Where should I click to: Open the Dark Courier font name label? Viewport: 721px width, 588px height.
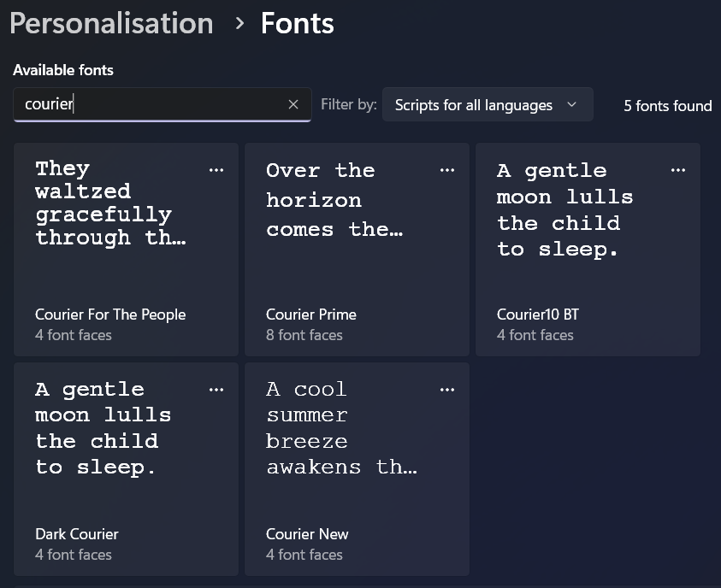(x=77, y=534)
